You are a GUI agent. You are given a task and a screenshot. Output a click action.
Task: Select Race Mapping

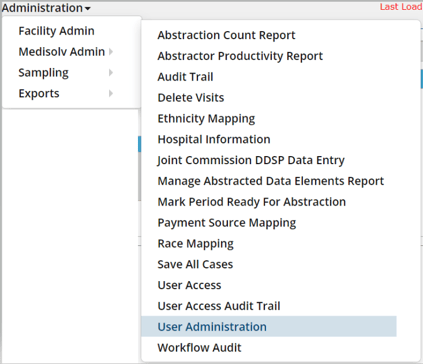tap(195, 244)
